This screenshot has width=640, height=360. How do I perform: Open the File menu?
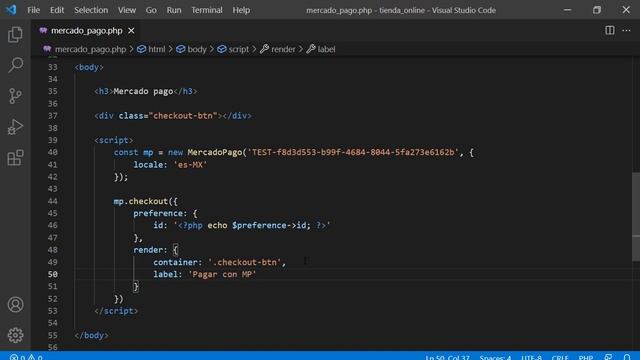tap(33, 10)
